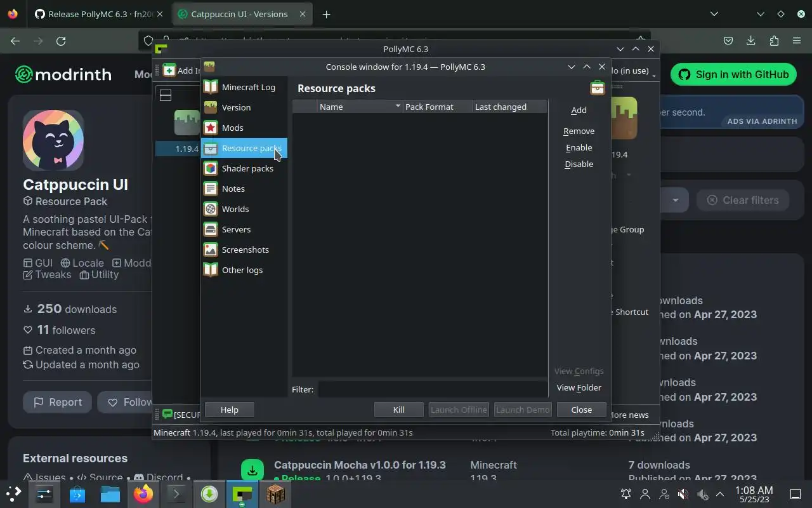
Task: Open Firefox downloads arrow icon
Action: pos(751,41)
